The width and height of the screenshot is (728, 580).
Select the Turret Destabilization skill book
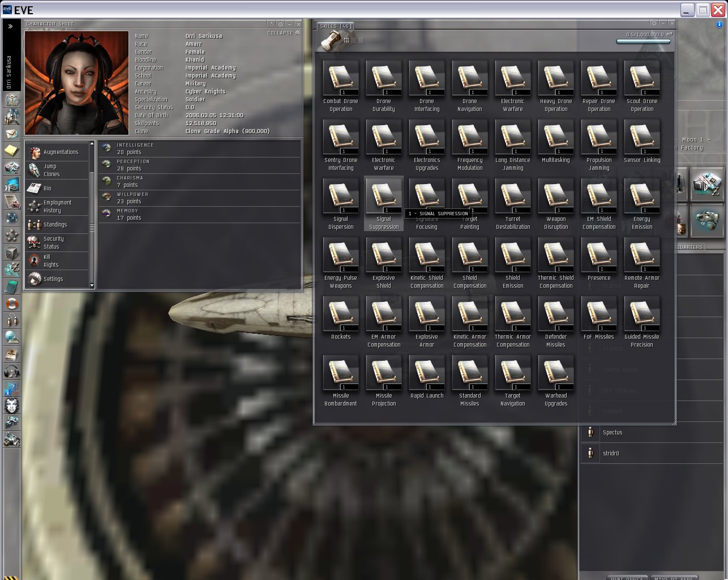513,204
